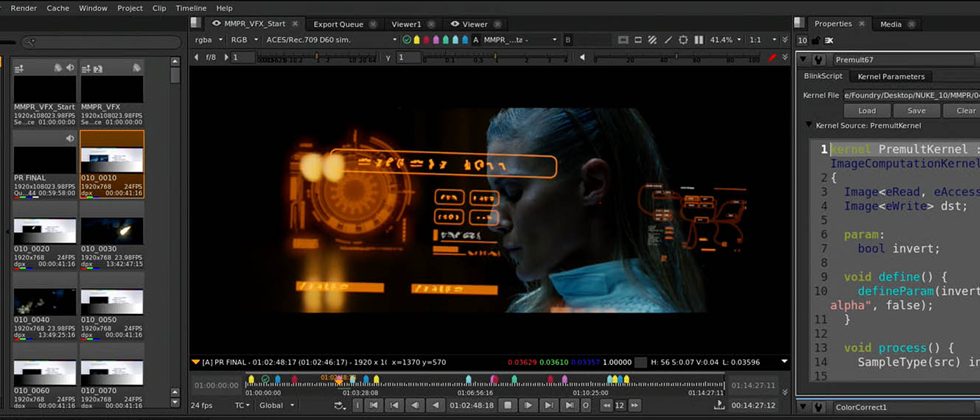Open the TC time display dropdown
Viewport: 980px width, 420px height.
click(x=242, y=405)
